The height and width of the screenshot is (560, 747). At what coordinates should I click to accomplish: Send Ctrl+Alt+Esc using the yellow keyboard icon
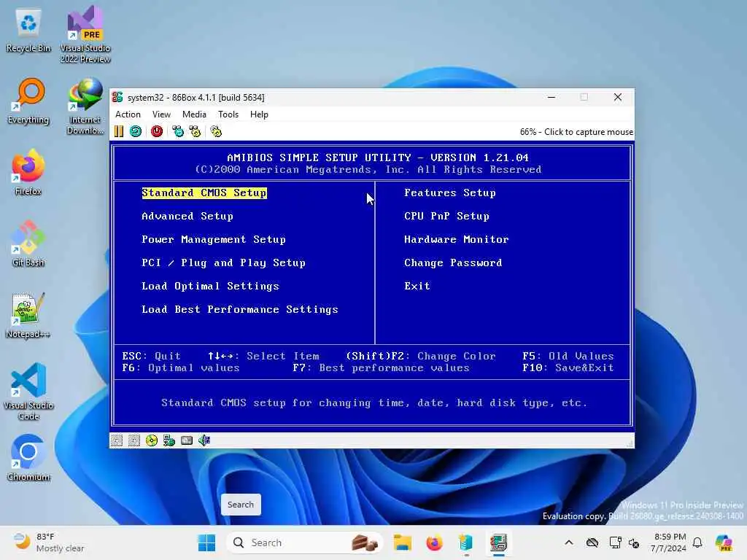tap(195, 131)
